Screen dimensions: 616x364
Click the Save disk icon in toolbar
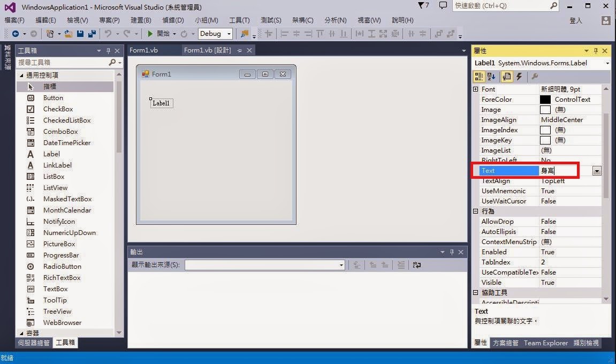80,34
